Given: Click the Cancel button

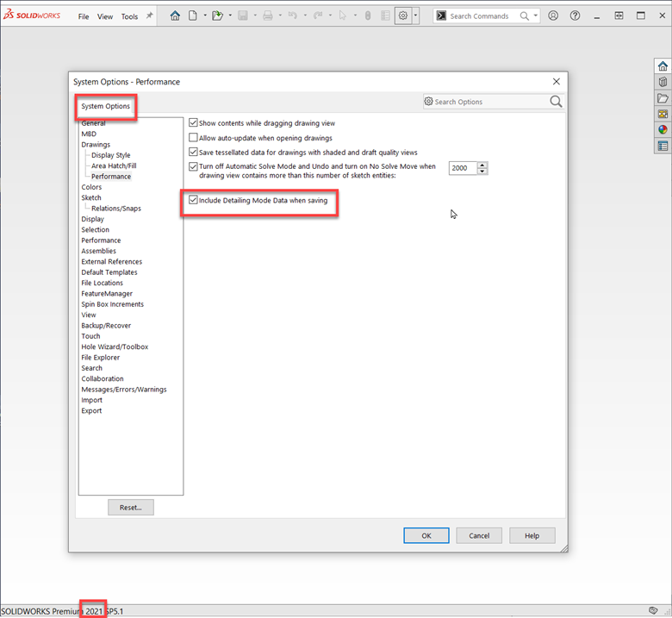Looking at the screenshot, I should (479, 535).
